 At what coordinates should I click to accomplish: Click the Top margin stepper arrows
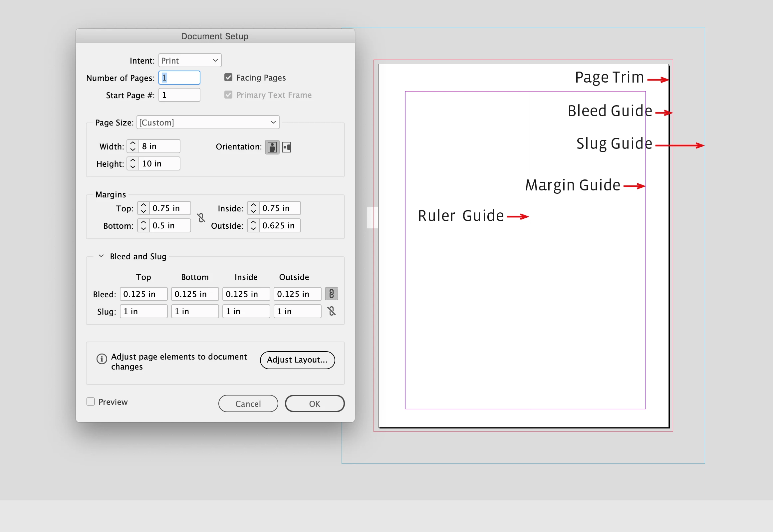coord(143,208)
